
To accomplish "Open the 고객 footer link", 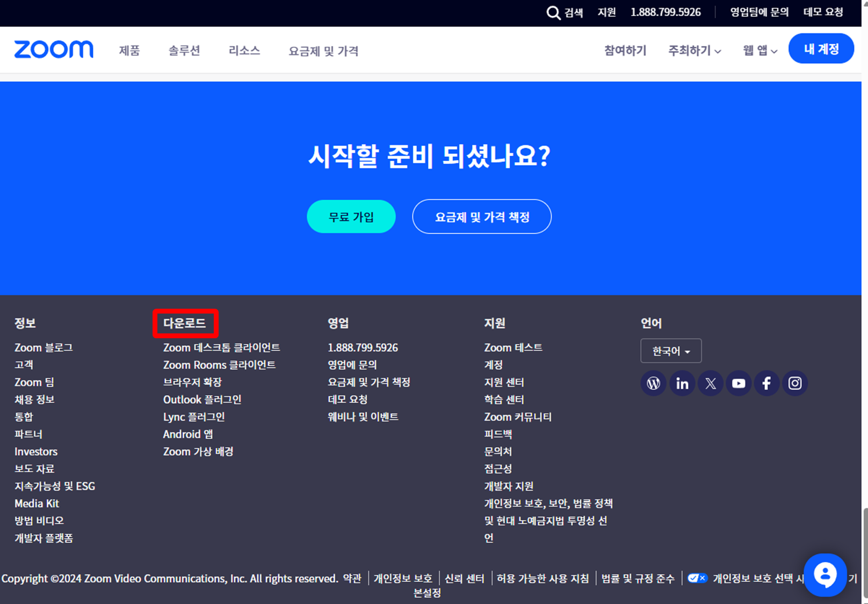I will point(24,365).
